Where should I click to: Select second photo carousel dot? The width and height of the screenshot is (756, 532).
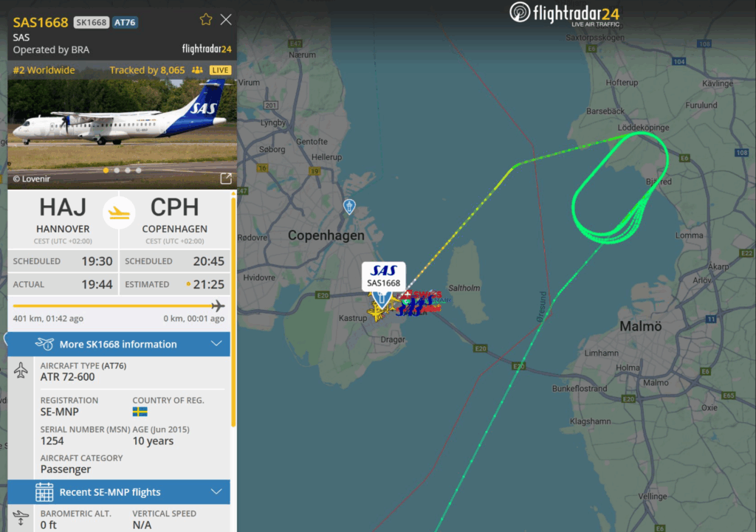tap(117, 170)
